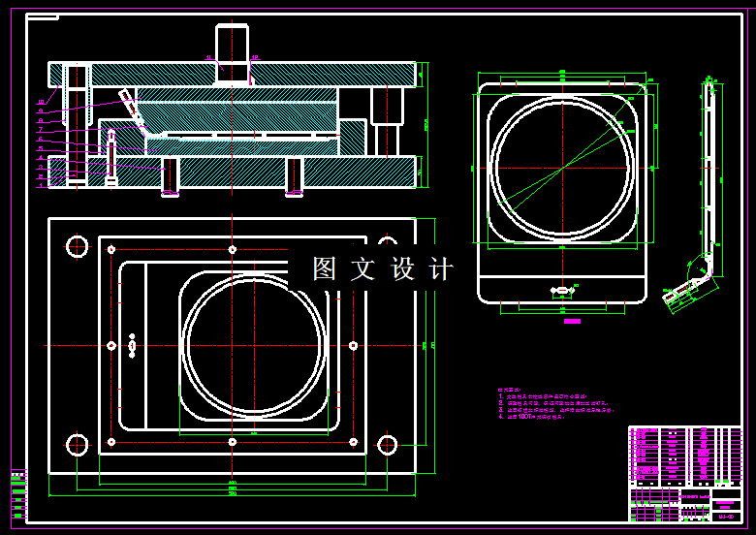Select part callout number 1
Screen dimensions: 756x535
41,185
